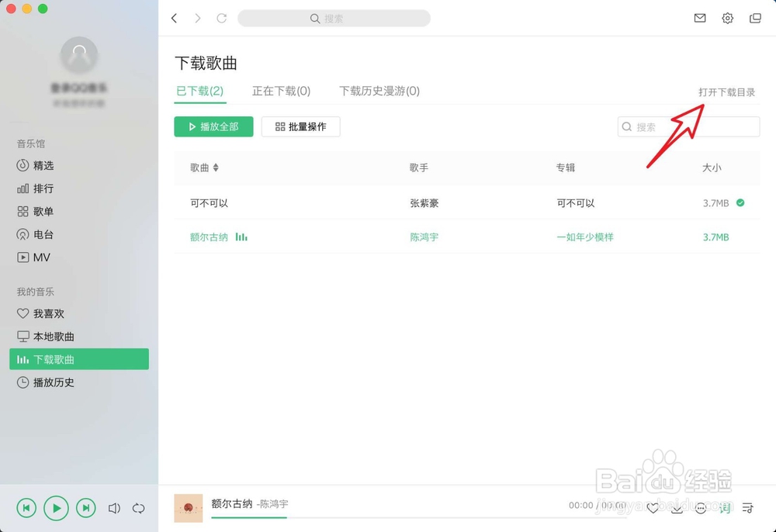Switch to the 下载历史漫游(0) tab
The height and width of the screenshot is (532, 776).
(x=379, y=91)
